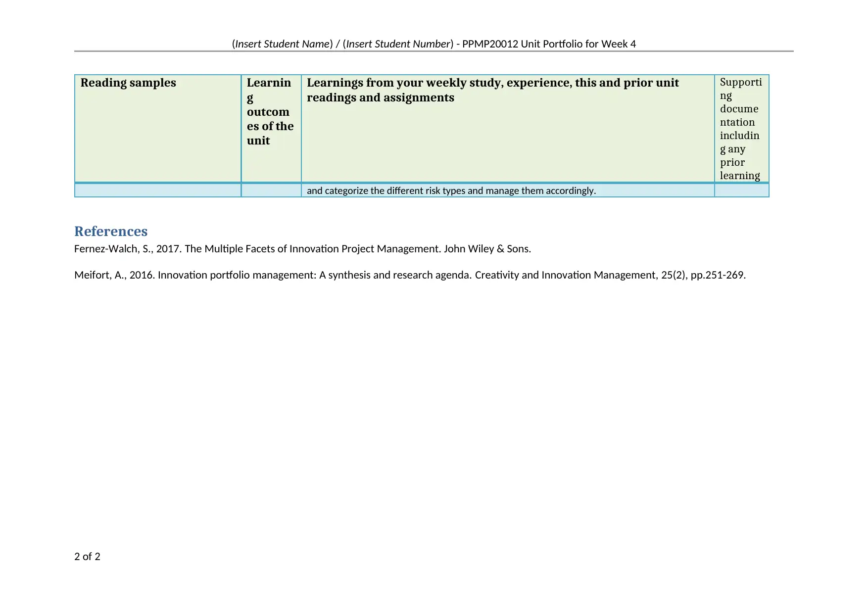Click 'Learnings from your weekly study' header cell
The height and width of the screenshot is (614, 868).
(x=508, y=129)
